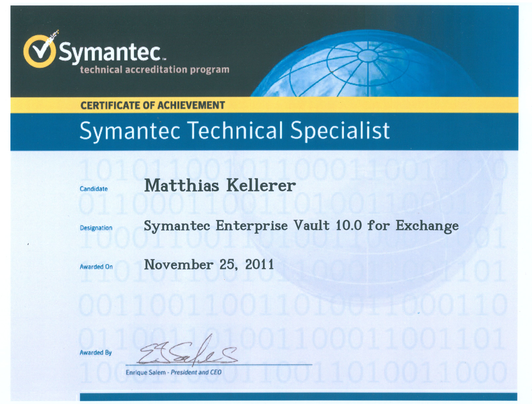Click the 'Candidate' label

pos(94,189)
